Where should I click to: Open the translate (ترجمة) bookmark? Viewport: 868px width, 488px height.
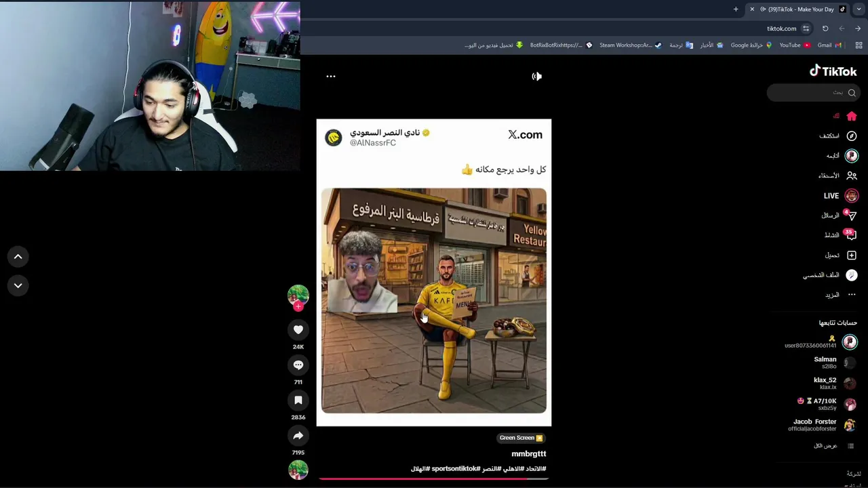click(x=681, y=45)
